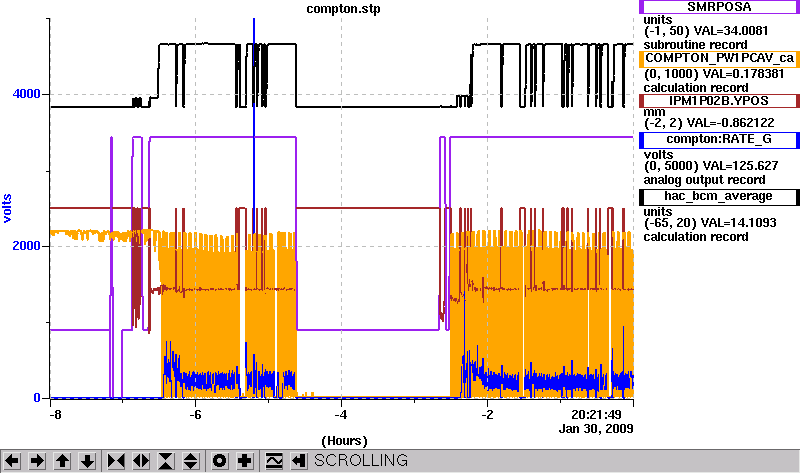Click the -8 hours x-axis label
Image resolution: width=800 pixels, height=473 pixels.
(55, 414)
